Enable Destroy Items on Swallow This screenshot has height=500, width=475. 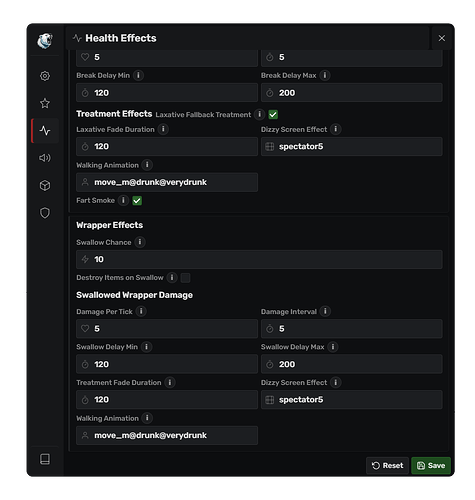186,278
